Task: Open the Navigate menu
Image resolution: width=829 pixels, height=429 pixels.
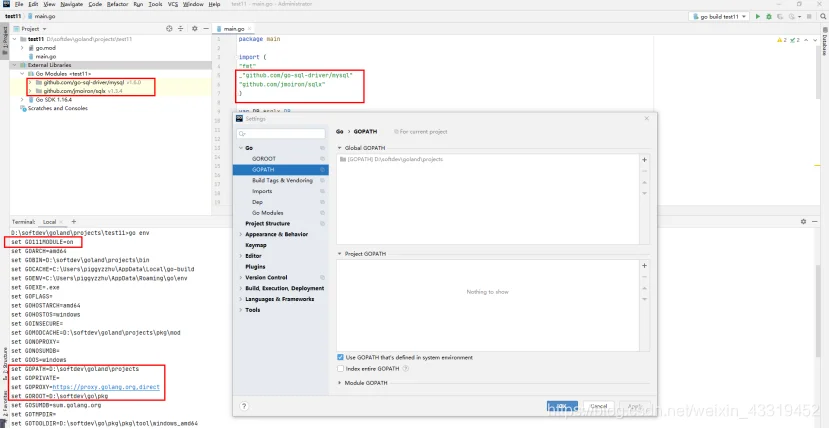Action: point(71,4)
